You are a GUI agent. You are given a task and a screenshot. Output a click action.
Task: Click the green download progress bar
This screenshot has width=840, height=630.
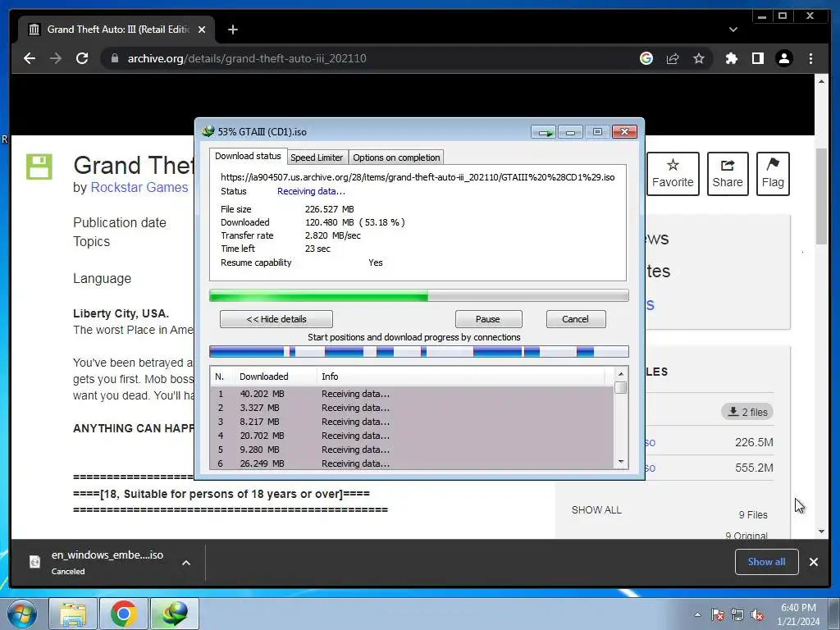coord(419,295)
